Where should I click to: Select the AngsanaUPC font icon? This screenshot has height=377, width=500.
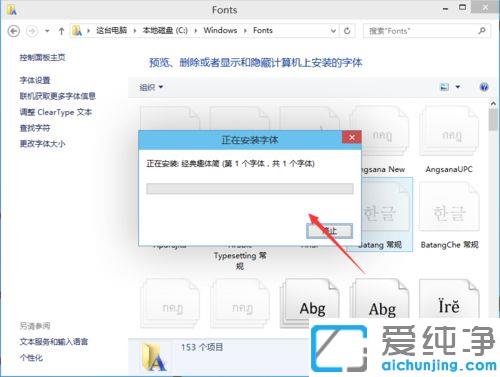click(x=449, y=131)
